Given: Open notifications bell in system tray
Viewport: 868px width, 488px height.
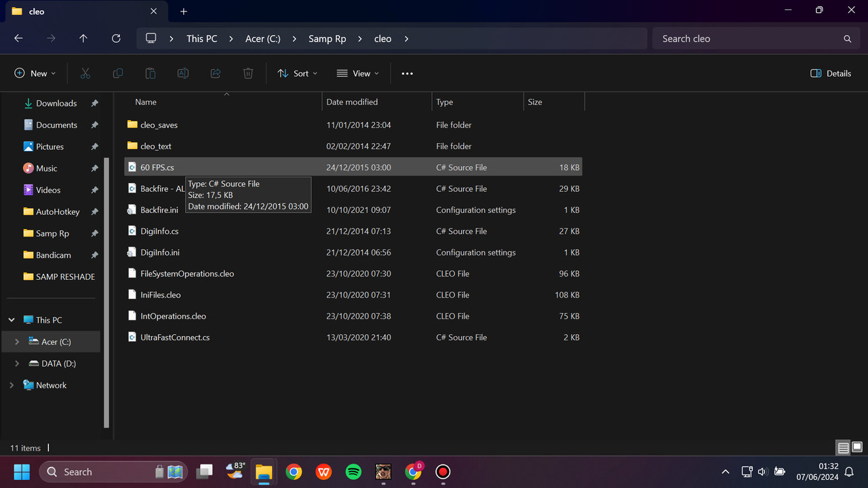Looking at the screenshot, I should coord(849,472).
